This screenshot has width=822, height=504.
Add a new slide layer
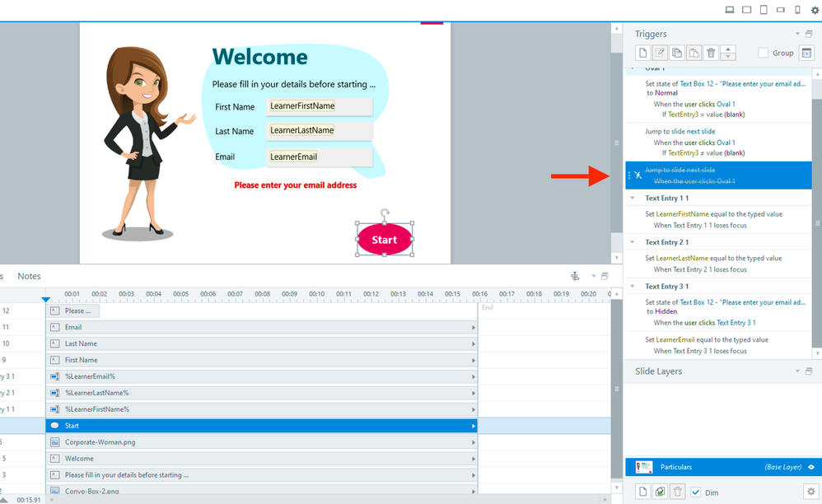coord(643,492)
